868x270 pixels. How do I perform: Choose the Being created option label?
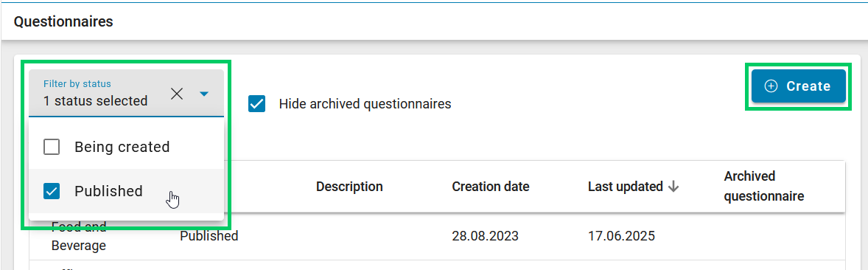pos(122,147)
